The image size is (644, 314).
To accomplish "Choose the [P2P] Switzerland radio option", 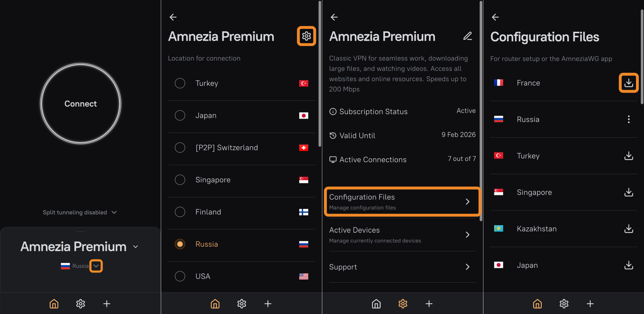I will [180, 148].
